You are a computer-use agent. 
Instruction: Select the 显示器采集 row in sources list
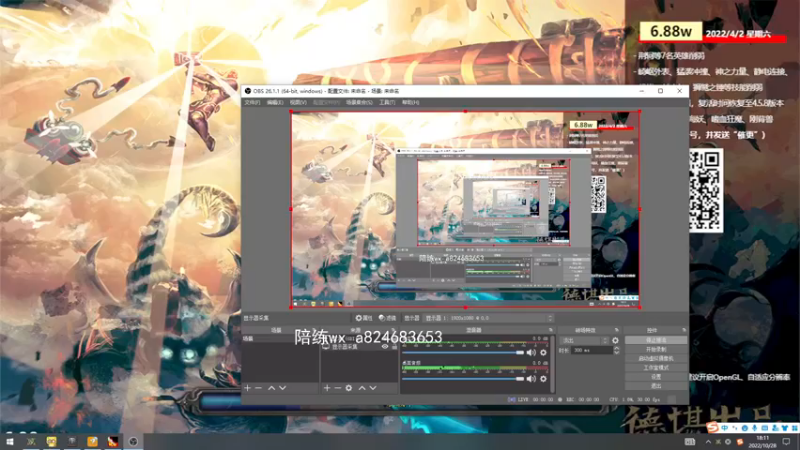click(x=359, y=347)
